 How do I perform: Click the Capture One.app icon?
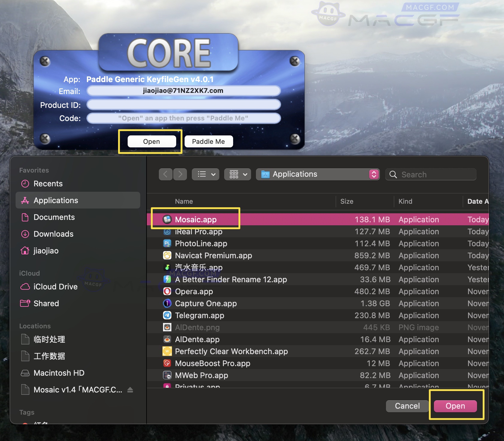(x=167, y=303)
